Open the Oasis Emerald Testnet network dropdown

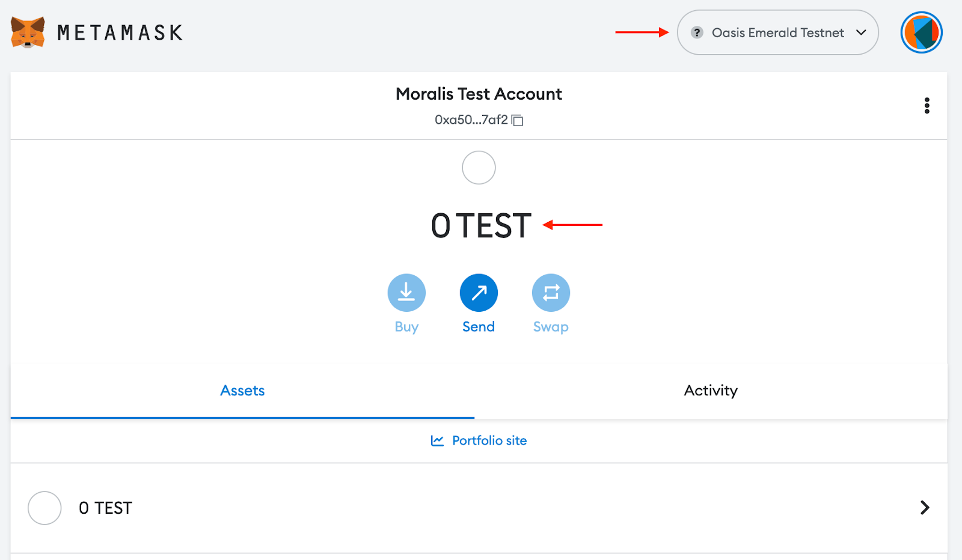pos(777,32)
